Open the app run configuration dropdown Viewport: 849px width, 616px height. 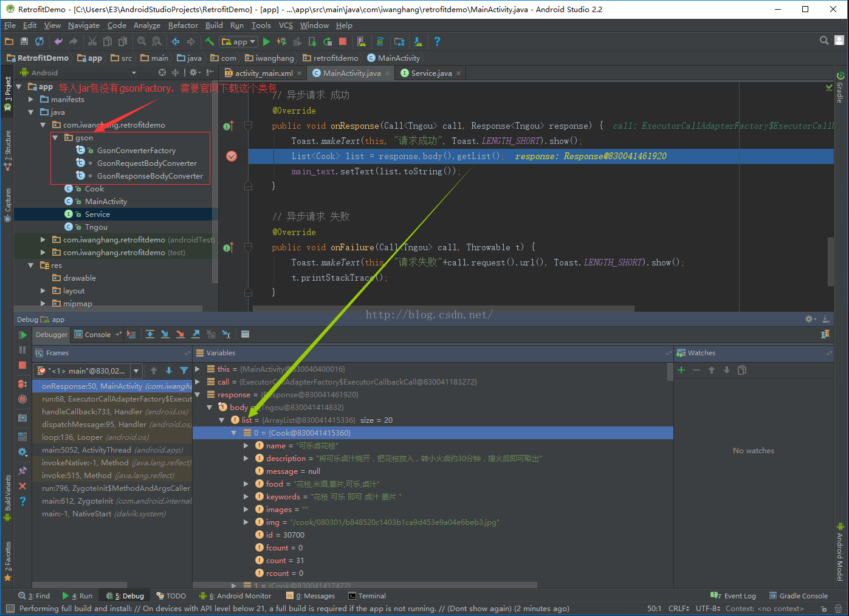[x=239, y=41]
